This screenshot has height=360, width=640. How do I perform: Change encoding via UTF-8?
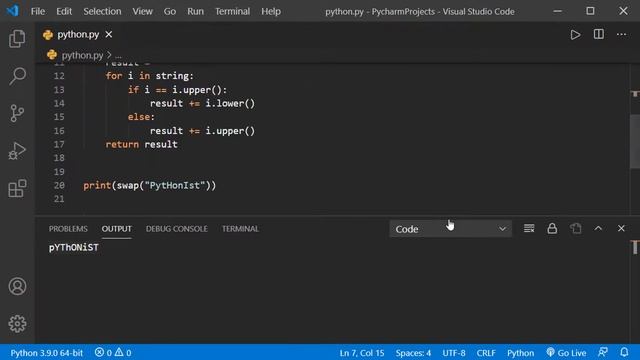click(x=454, y=353)
